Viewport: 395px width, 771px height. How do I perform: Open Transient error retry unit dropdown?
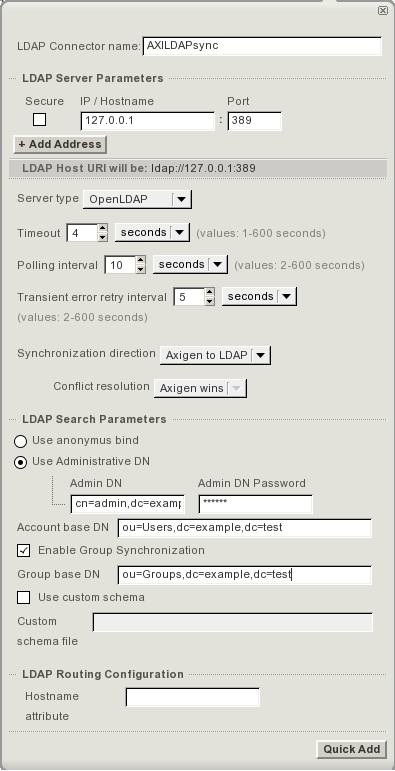coord(259,297)
